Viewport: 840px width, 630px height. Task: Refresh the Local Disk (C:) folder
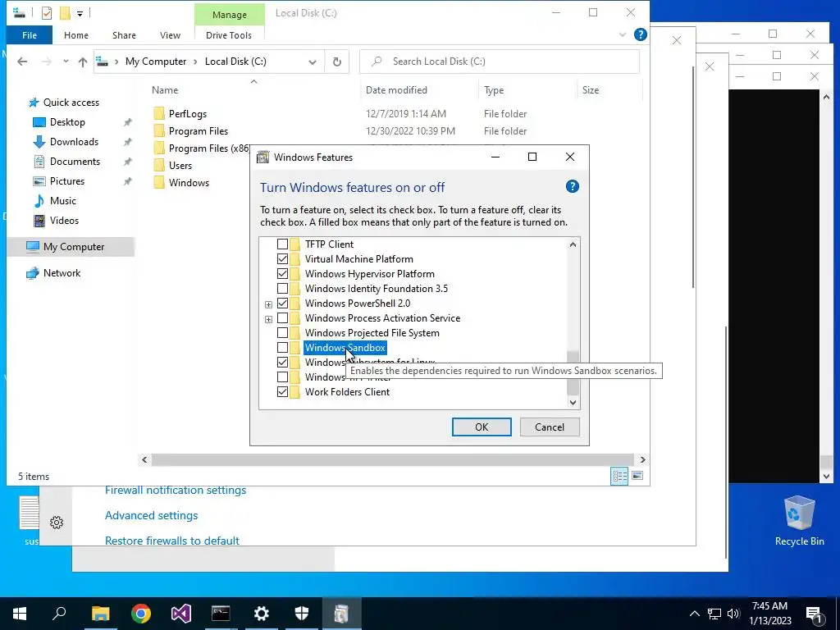coord(337,62)
